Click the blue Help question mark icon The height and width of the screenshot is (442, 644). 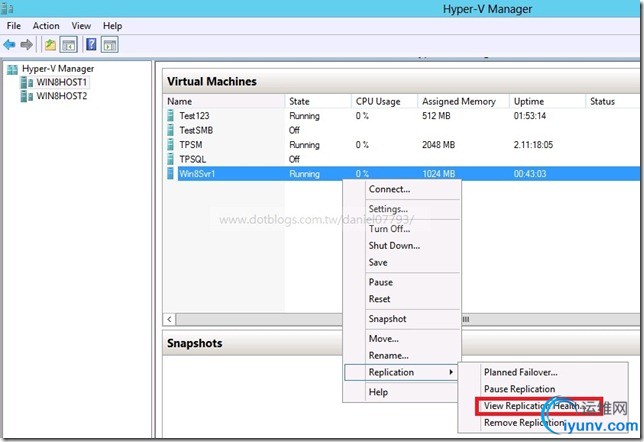[x=91, y=44]
